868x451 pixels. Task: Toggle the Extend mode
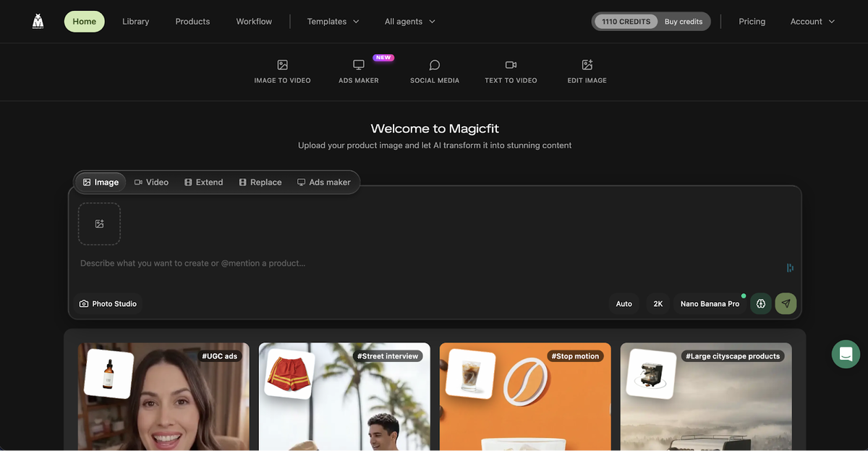pyautogui.click(x=203, y=182)
